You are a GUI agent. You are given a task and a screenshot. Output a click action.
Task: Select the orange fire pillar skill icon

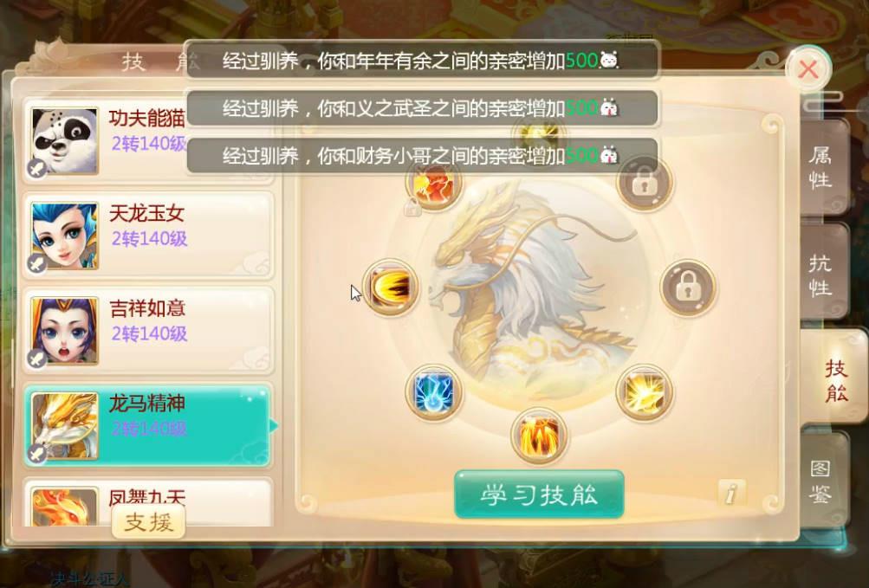[539, 436]
